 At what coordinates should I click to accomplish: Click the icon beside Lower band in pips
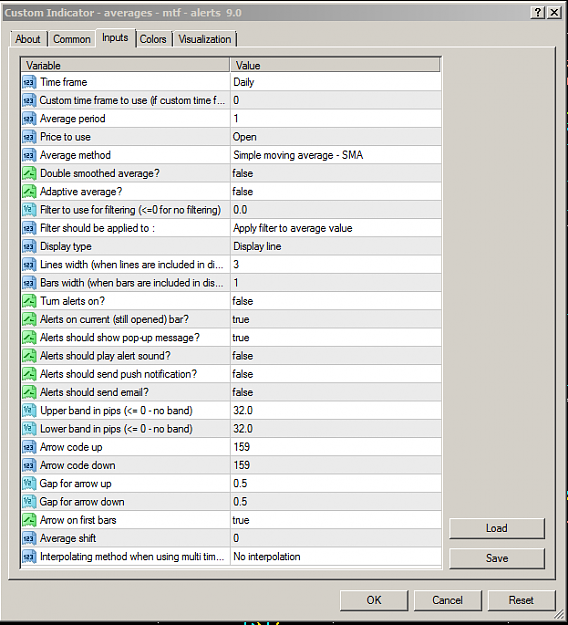[x=29, y=429]
